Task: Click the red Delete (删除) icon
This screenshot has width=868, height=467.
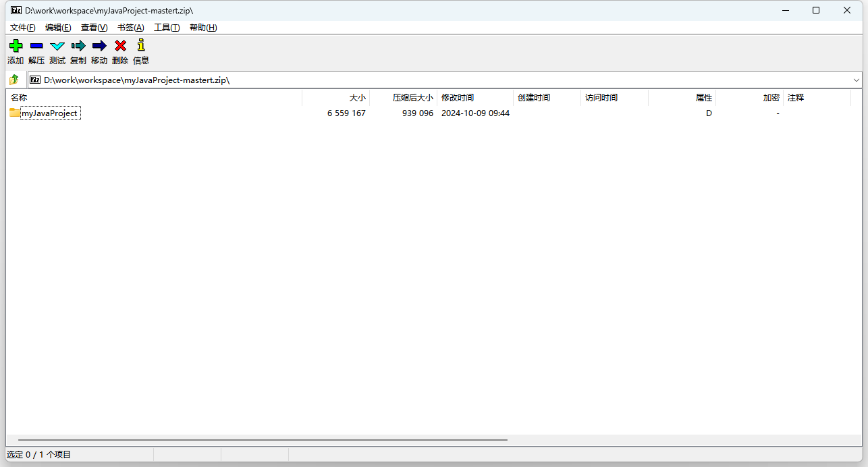Action: tap(120, 46)
